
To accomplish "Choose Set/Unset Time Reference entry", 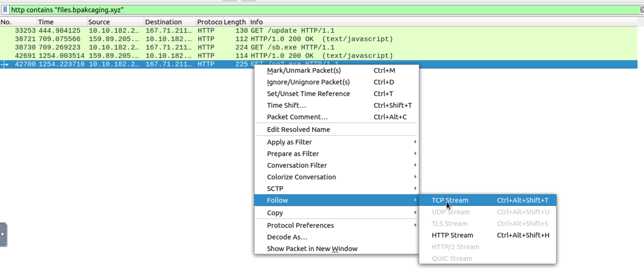I will coord(337,94).
